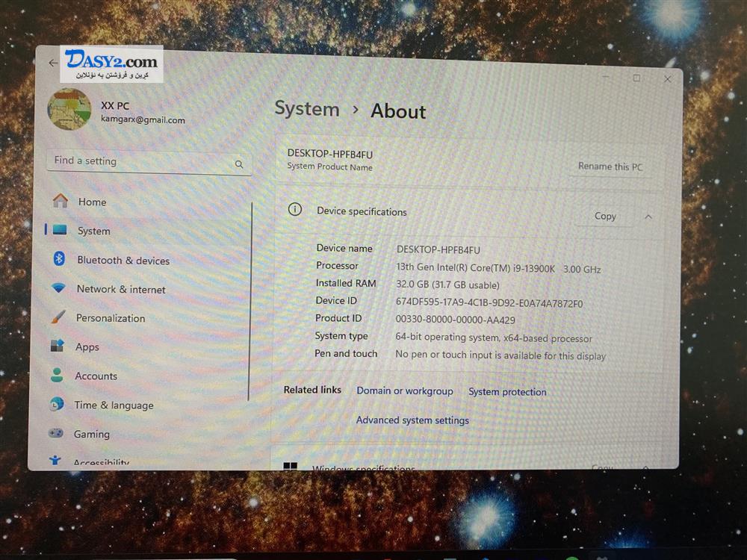Select the 32.0 GB installed RAM value
Image resolution: width=747 pixels, height=560 pixels.
pyautogui.click(x=447, y=284)
